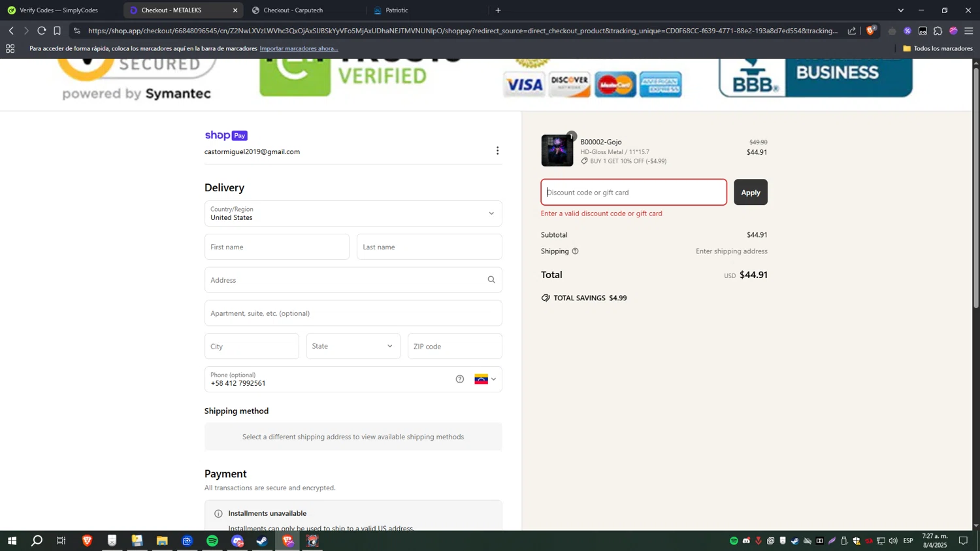Close the Checkout - METALEKS tab

(235, 10)
